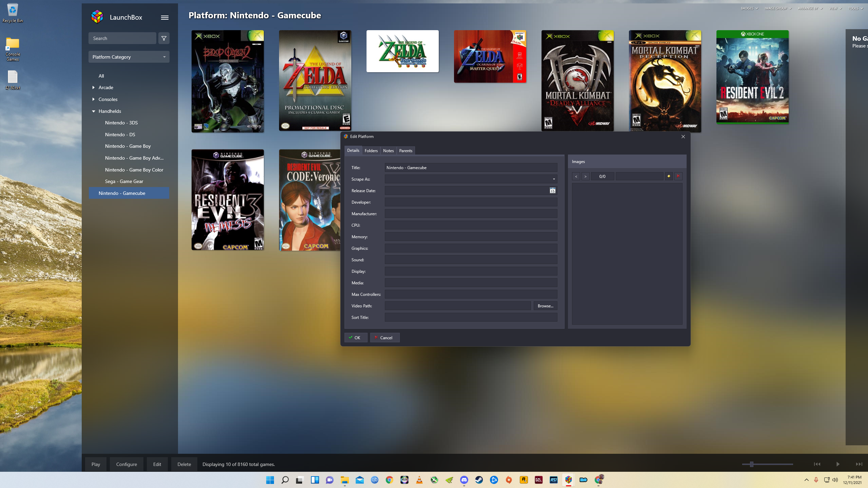Screen dimensions: 868x488
Task: Expand the Consoles category
Action: [x=94, y=99]
